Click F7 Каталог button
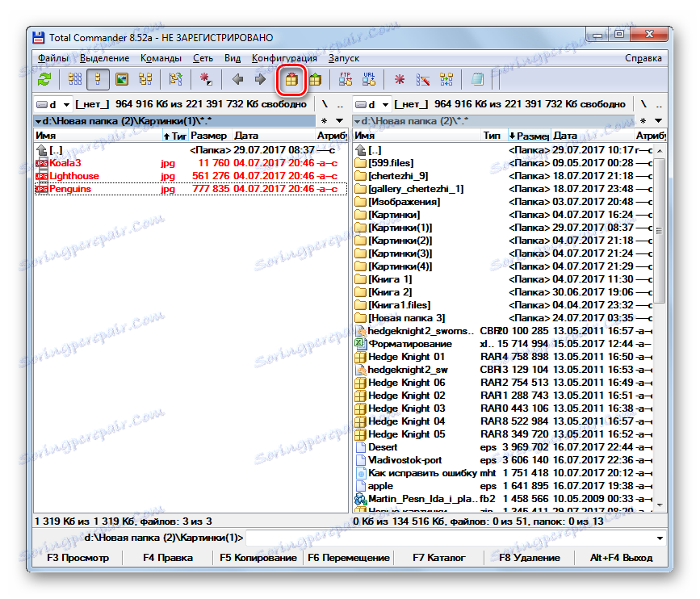700x599 pixels. point(439,558)
